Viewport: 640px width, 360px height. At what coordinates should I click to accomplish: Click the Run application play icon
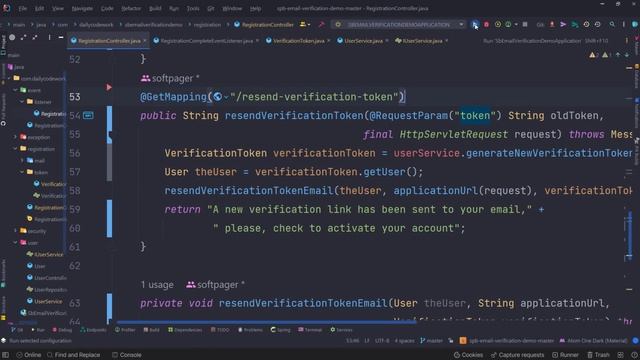[x=475, y=24]
